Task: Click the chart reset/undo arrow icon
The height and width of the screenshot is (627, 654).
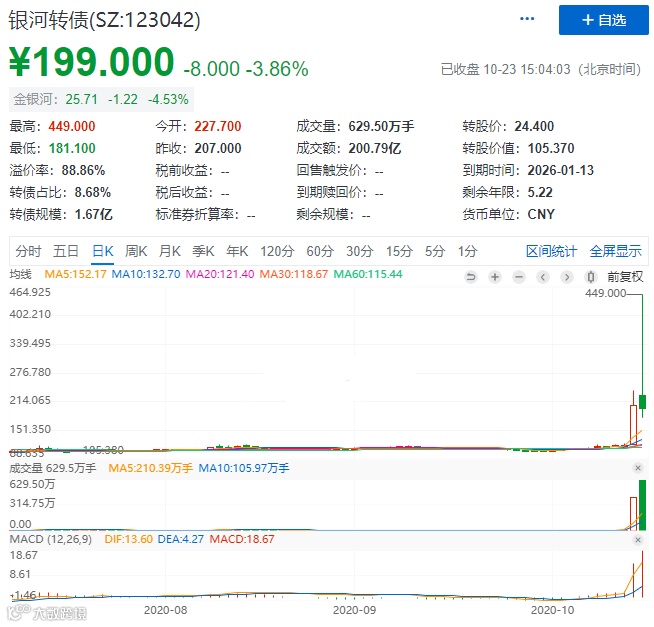Action: pyautogui.click(x=471, y=277)
